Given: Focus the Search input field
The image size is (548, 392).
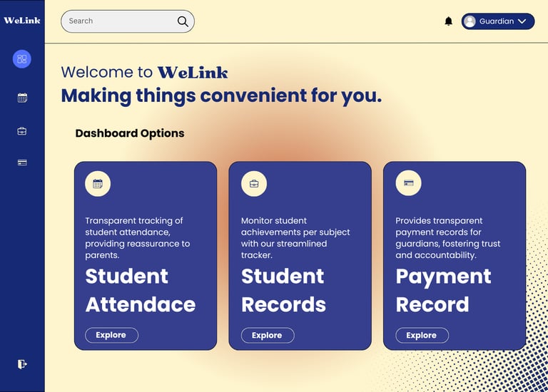Looking at the screenshot, I should [x=128, y=21].
